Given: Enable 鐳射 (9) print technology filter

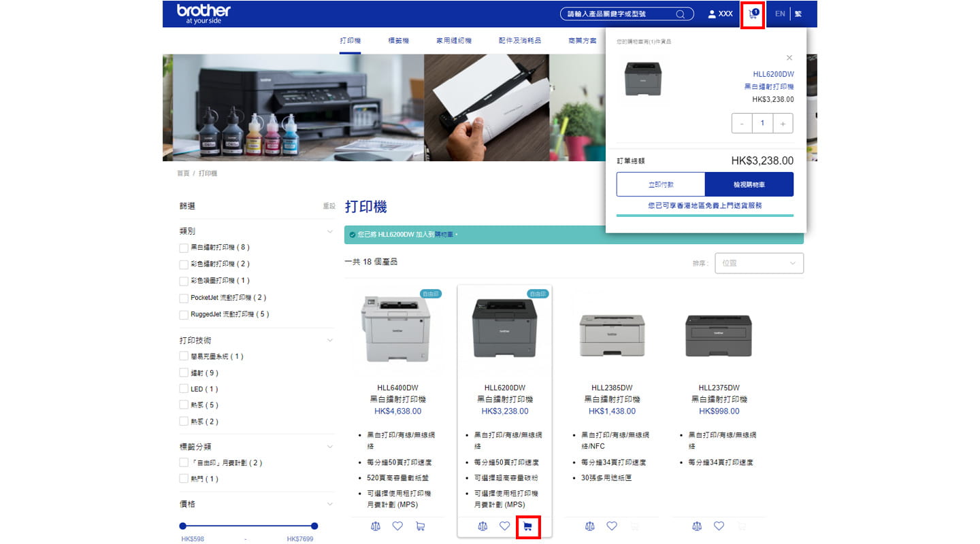Looking at the screenshot, I should 184,373.
